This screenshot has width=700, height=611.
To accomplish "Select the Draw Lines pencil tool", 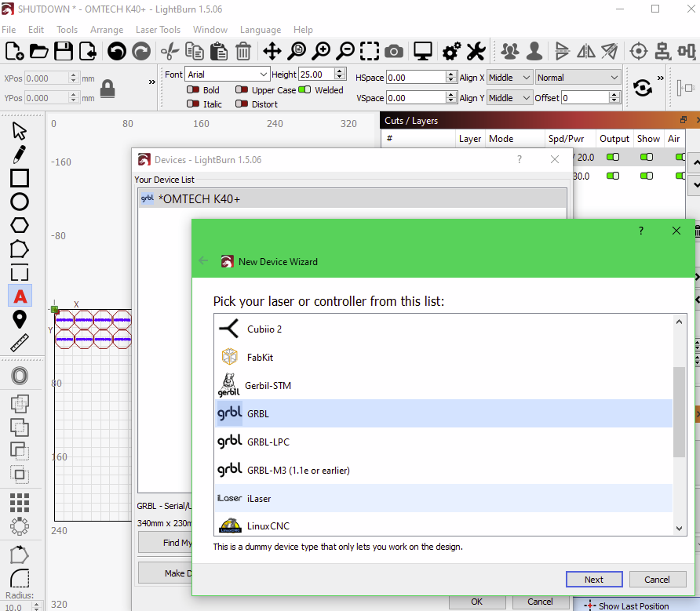I will coord(20,154).
